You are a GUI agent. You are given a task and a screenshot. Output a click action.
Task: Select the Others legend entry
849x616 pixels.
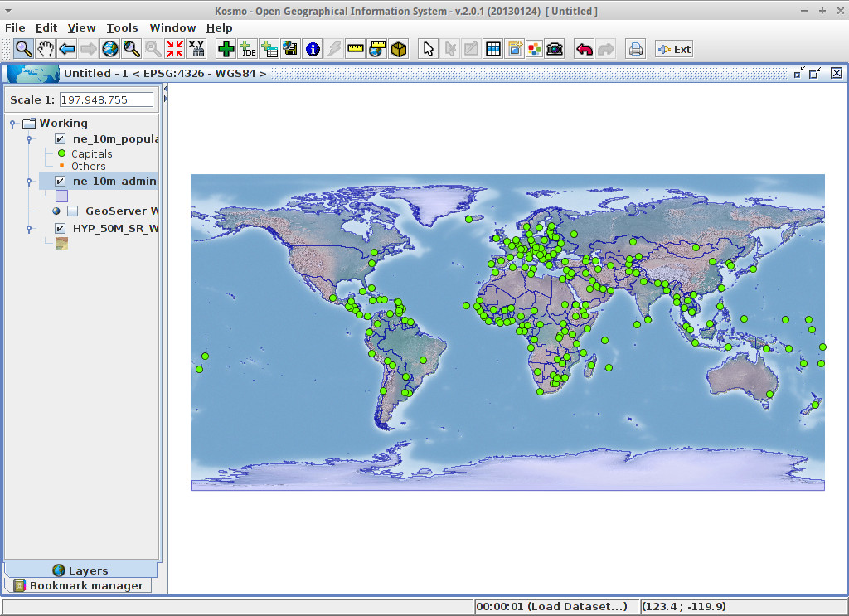click(89, 166)
